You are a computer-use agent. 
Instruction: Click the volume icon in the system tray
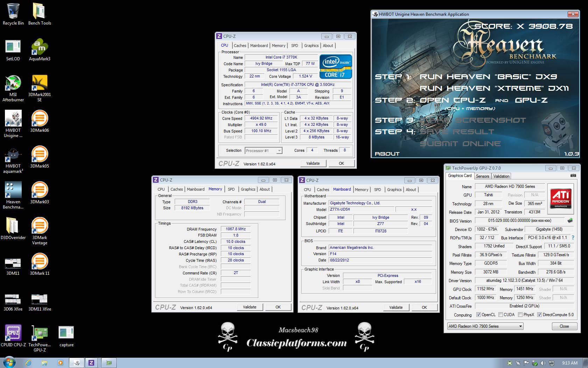543,363
